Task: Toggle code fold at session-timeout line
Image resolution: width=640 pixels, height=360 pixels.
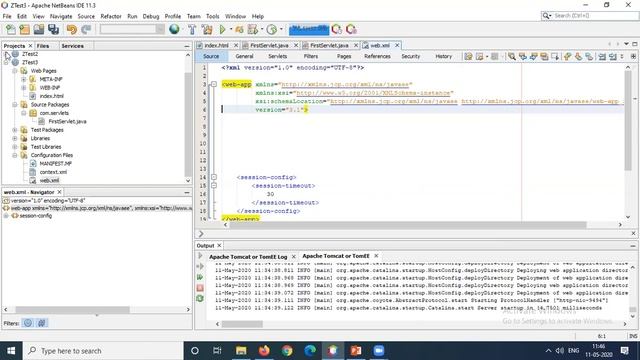Action: point(213,185)
